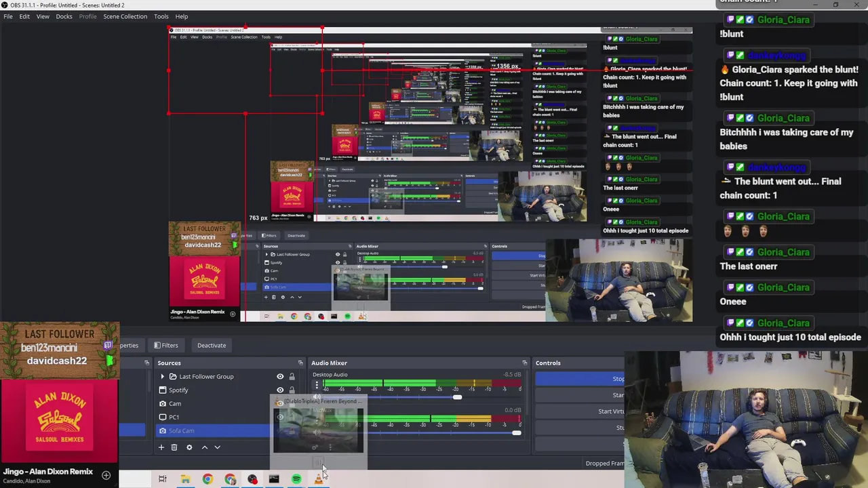868x488 pixels.
Task: Open Filters for the selected source
Action: pyautogui.click(x=166, y=345)
